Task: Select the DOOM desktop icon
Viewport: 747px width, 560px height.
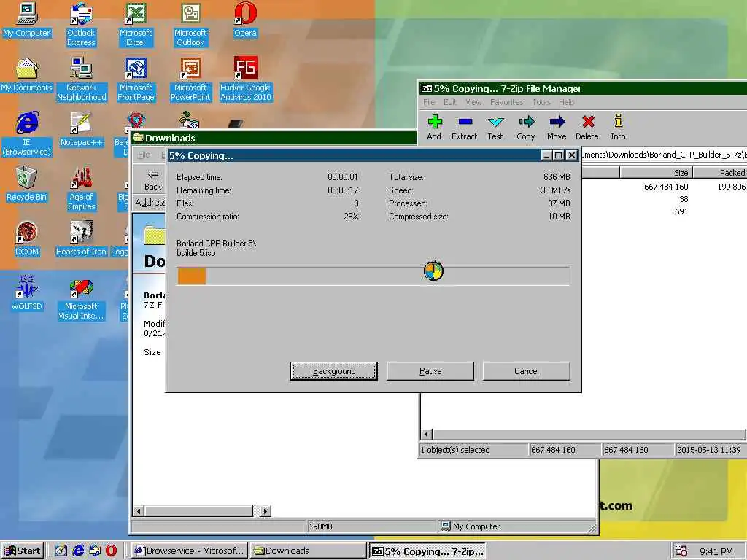Action: coord(27,239)
